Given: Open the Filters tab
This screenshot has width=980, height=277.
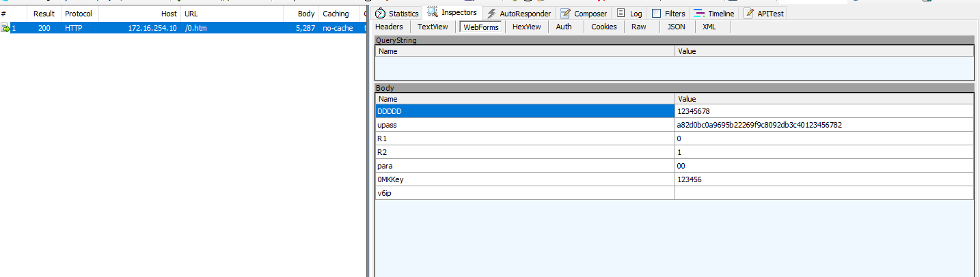Looking at the screenshot, I should point(668,13).
